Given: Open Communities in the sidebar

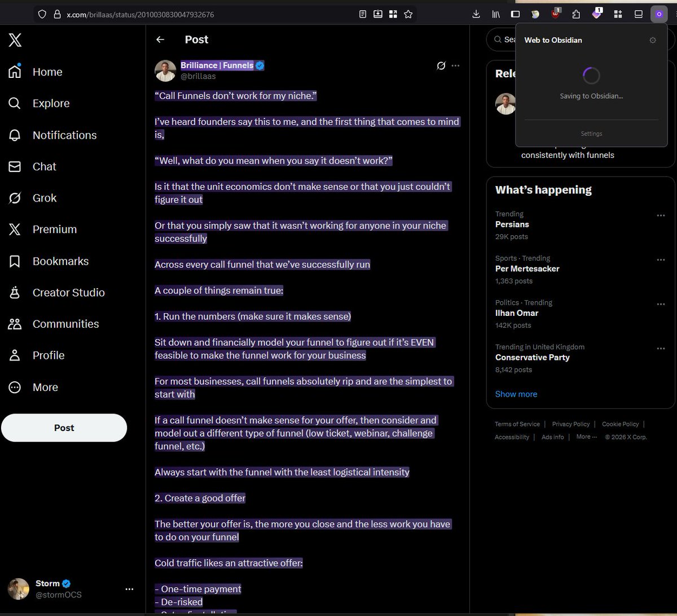Looking at the screenshot, I should click(54, 324).
